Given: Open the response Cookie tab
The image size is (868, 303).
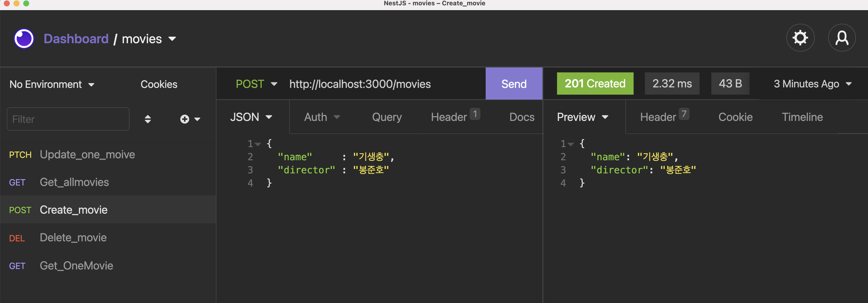Looking at the screenshot, I should (735, 117).
